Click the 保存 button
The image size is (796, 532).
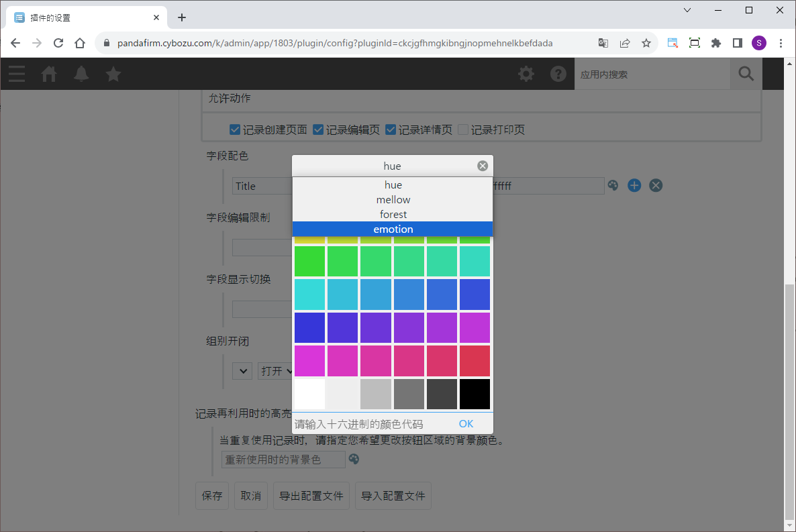[x=212, y=496]
